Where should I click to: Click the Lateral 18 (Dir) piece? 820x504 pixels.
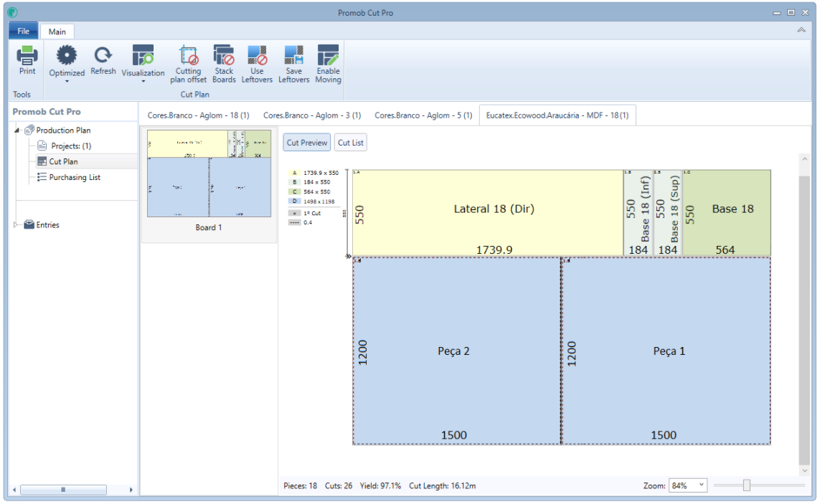(x=487, y=213)
